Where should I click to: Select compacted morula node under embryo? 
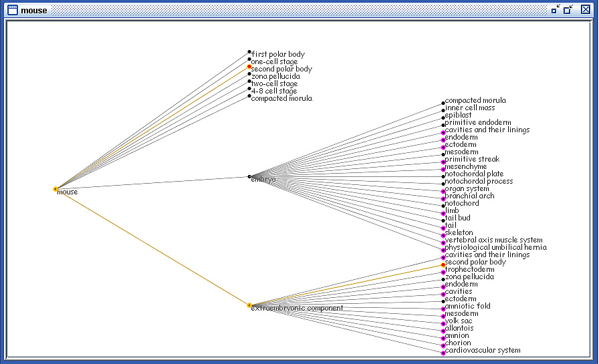point(443,103)
